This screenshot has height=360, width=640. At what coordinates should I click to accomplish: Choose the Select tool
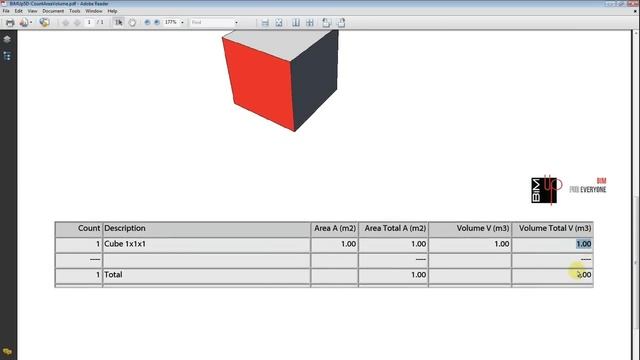click(x=118, y=22)
